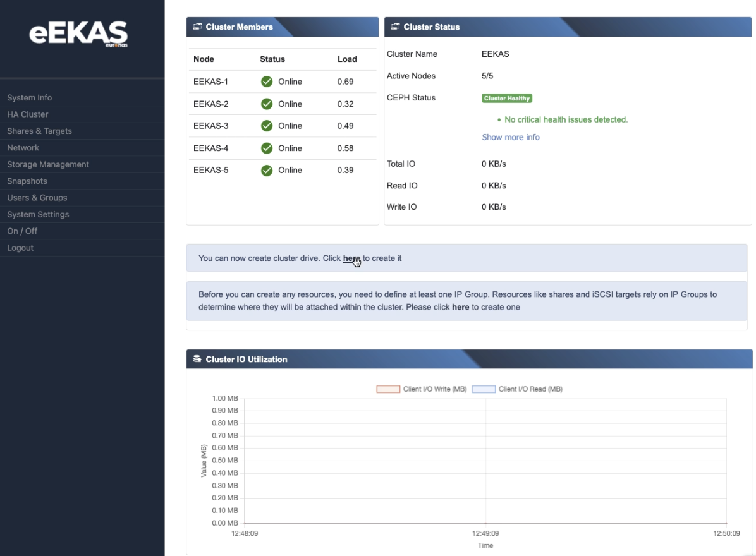Click EEKAS-2 green online status icon
This screenshot has height=556, width=756.
[267, 104]
